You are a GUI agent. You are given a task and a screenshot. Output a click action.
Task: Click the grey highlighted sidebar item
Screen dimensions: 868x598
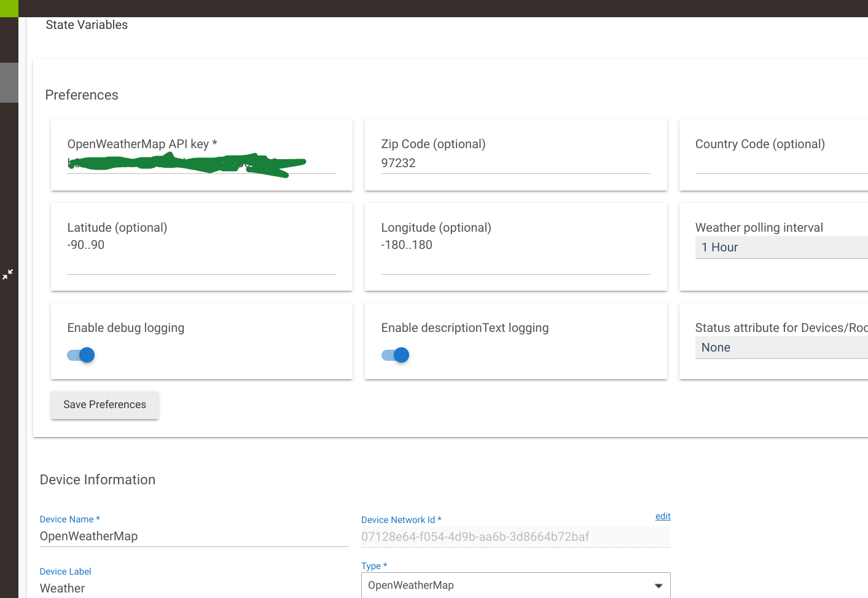pyautogui.click(x=9, y=82)
